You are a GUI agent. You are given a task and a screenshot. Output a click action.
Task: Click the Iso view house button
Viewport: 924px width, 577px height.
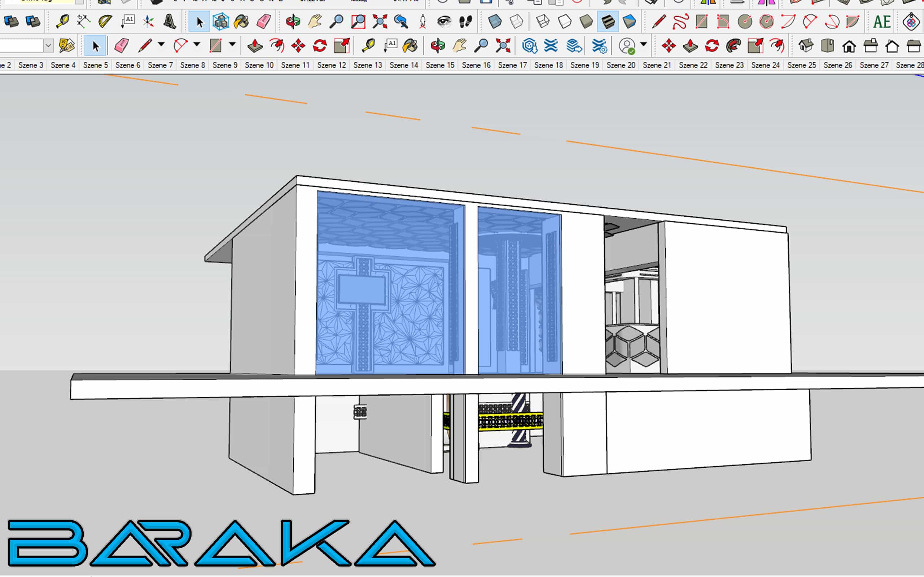(806, 46)
